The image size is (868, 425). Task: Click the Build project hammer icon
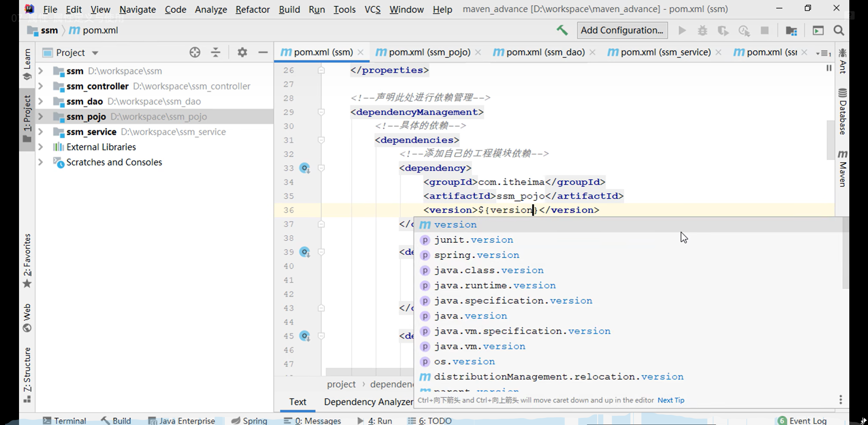point(562,30)
